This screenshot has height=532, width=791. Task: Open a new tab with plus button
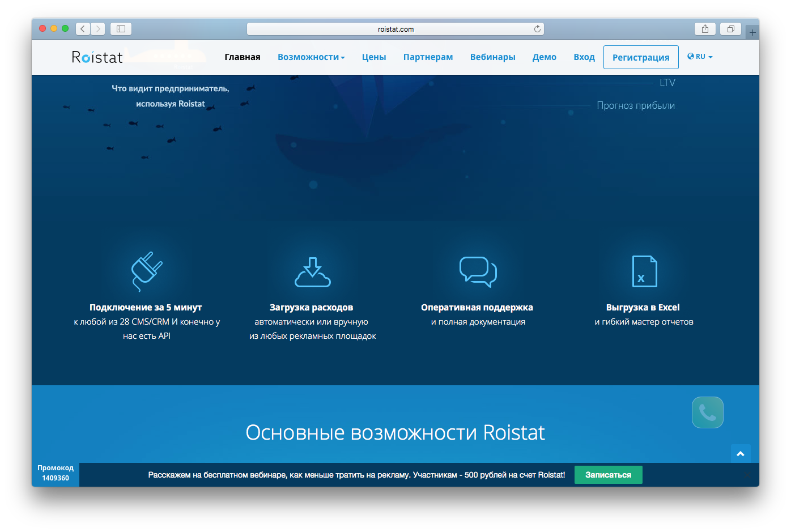[752, 32]
